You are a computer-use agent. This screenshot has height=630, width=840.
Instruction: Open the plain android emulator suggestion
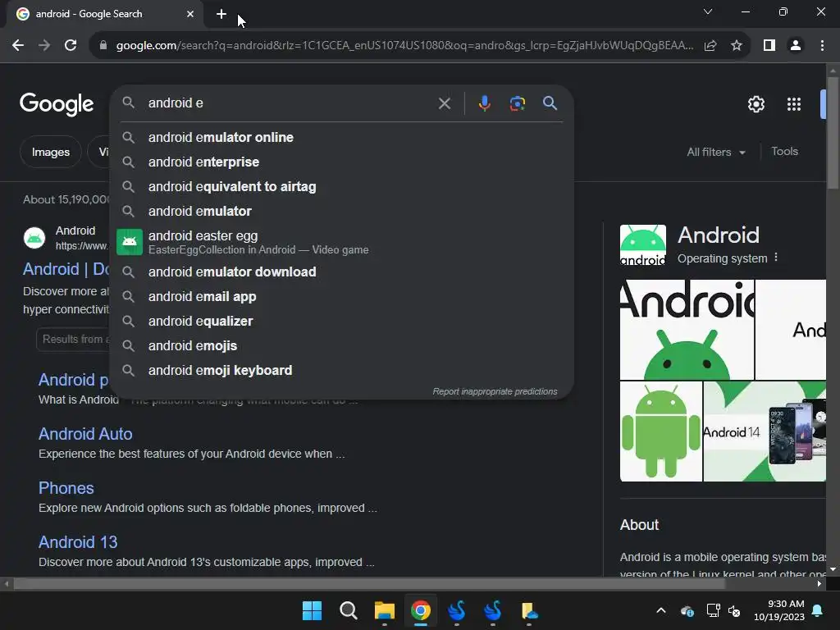(341, 211)
